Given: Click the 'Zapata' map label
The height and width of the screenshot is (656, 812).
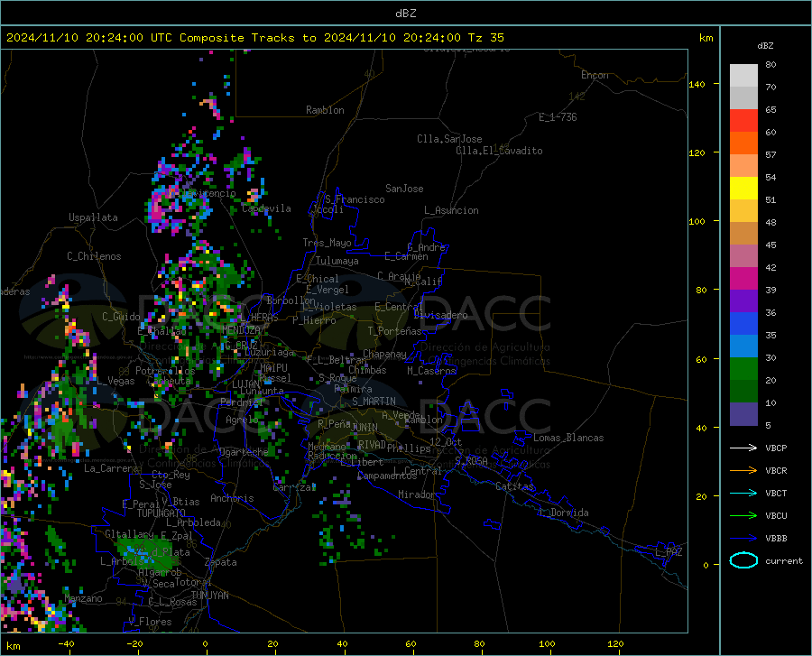Looking at the screenshot, I should pyautogui.click(x=221, y=562).
